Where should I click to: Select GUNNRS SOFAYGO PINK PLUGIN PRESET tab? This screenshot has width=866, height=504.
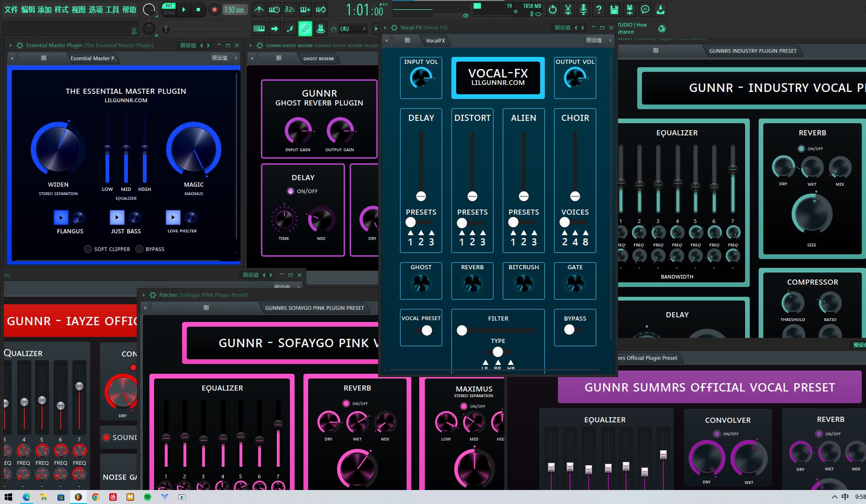314,308
